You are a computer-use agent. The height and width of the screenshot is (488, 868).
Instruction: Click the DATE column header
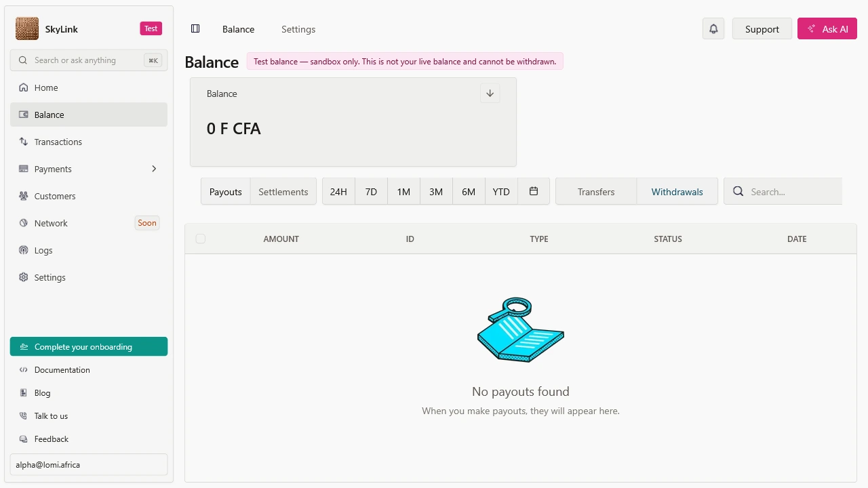[x=797, y=239]
